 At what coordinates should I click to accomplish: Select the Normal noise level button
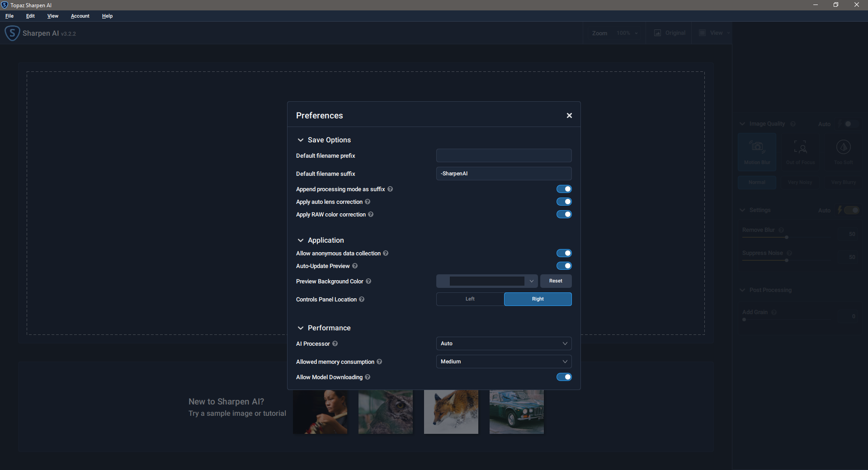coord(757,183)
